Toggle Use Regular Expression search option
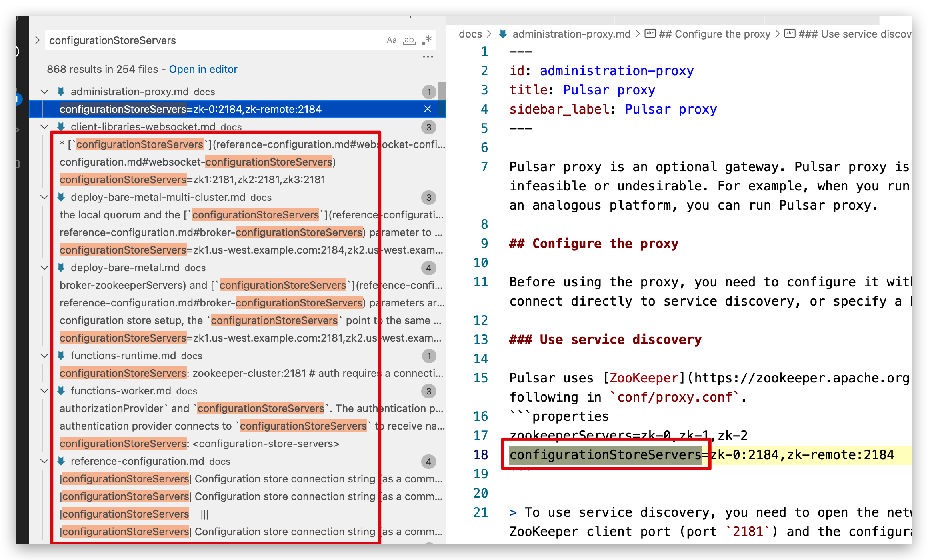The height and width of the screenshot is (560, 928). 427,40
